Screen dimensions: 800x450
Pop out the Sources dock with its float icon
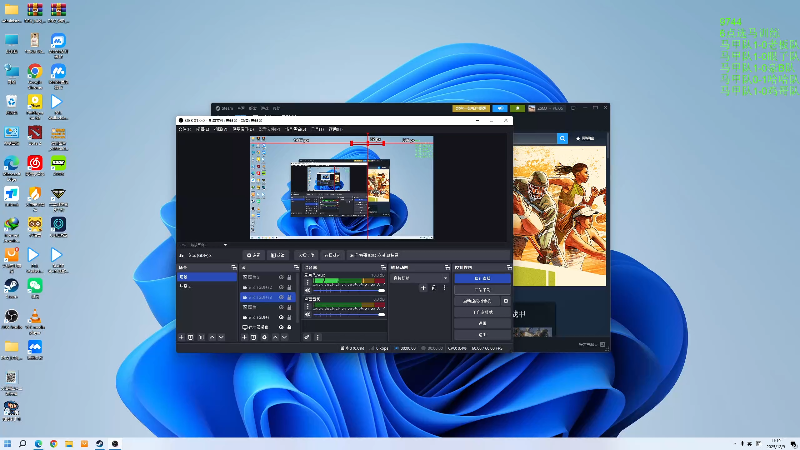coord(296,267)
